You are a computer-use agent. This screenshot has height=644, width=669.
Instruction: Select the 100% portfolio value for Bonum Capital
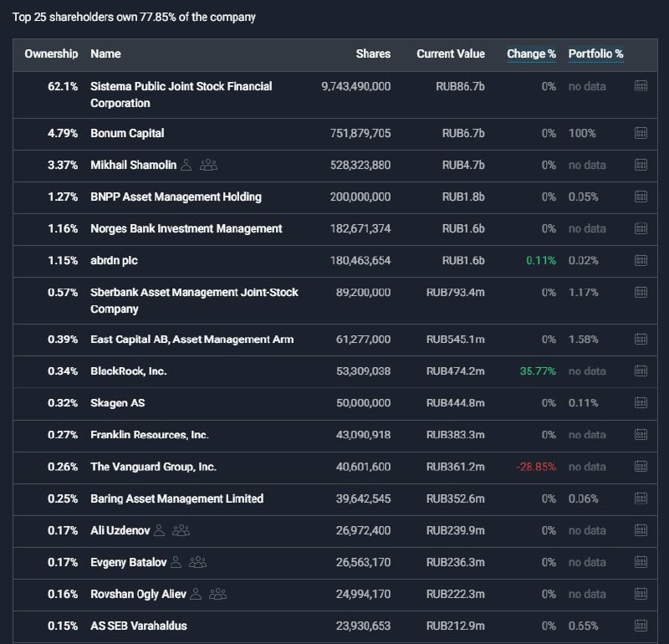pos(582,133)
